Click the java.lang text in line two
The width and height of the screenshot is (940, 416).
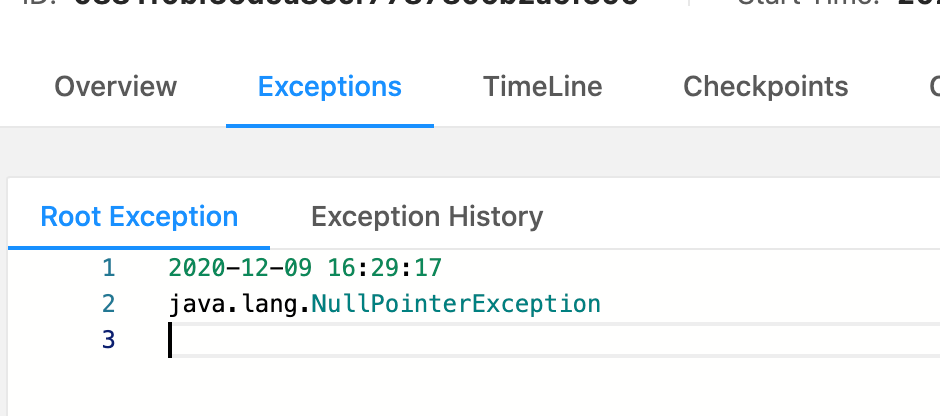235,303
